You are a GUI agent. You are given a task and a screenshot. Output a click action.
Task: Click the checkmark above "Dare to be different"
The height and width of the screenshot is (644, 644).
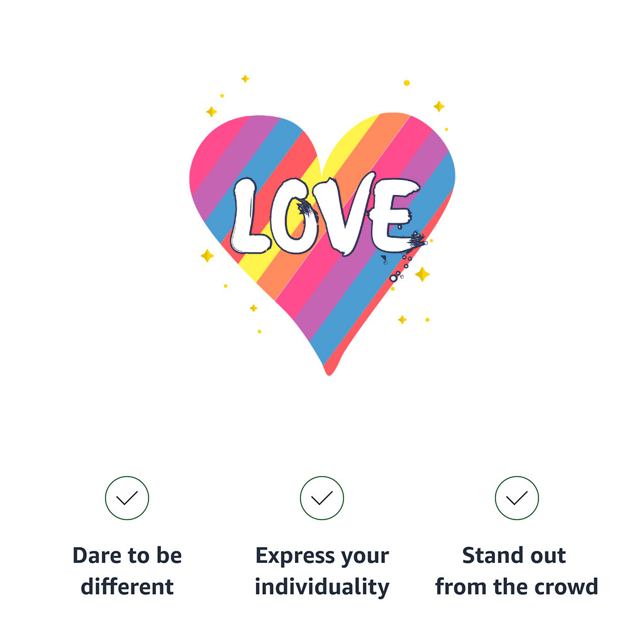pos(127,498)
